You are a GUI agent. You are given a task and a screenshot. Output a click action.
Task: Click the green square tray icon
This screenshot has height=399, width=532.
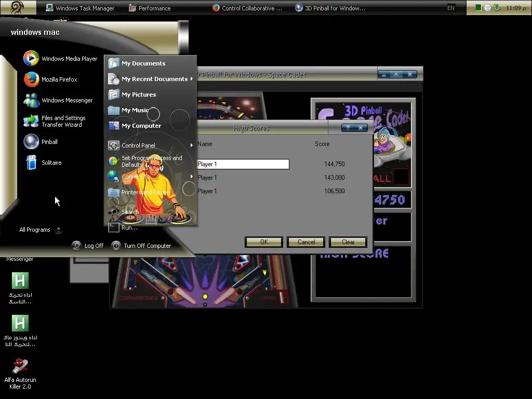pyautogui.click(x=478, y=7)
